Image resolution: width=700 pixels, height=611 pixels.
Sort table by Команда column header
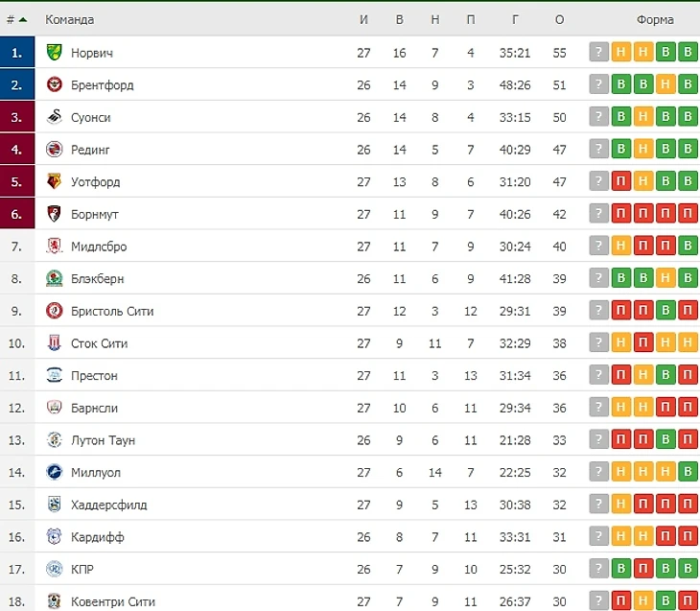point(70,19)
